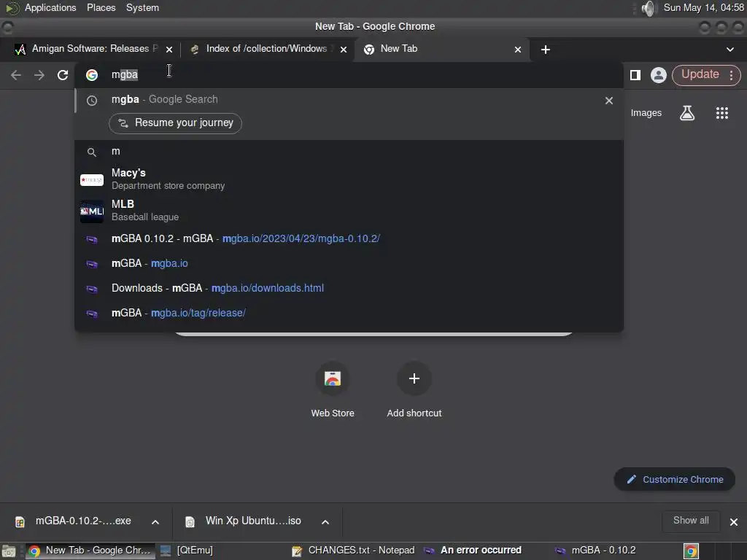Open the mgba.io/tag/release/ suggestion
Image resolution: width=747 pixels, height=560 pixels.
tap(349, 313)
